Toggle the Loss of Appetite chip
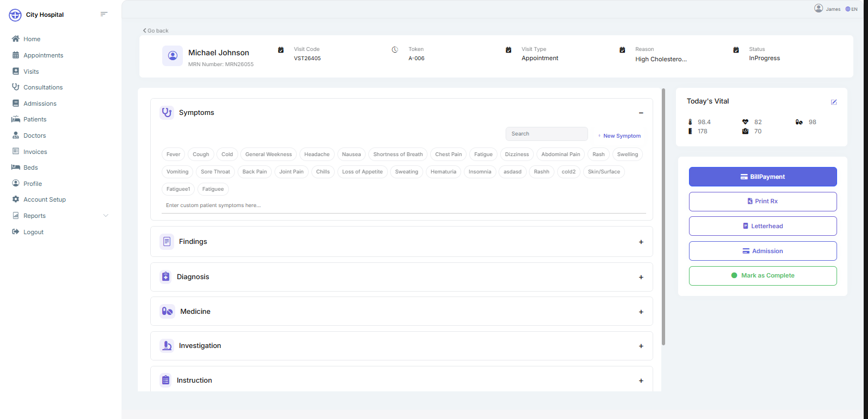868x419 pixels. point(362,172)
